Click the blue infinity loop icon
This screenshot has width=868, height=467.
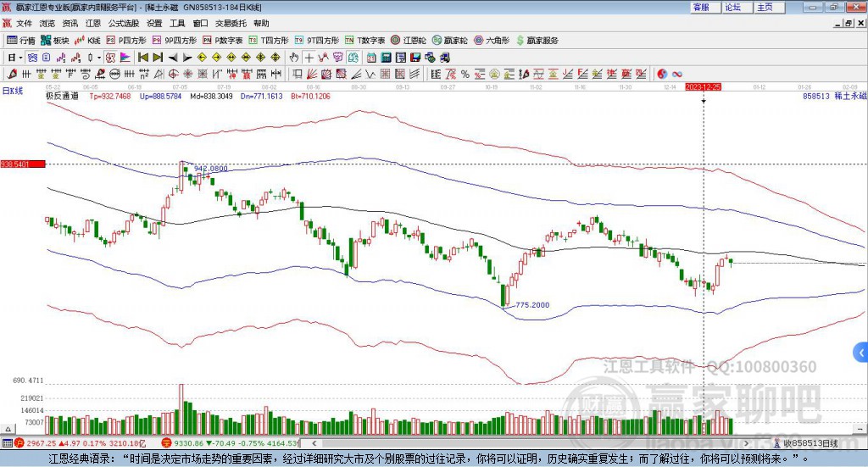click(676, 74)
